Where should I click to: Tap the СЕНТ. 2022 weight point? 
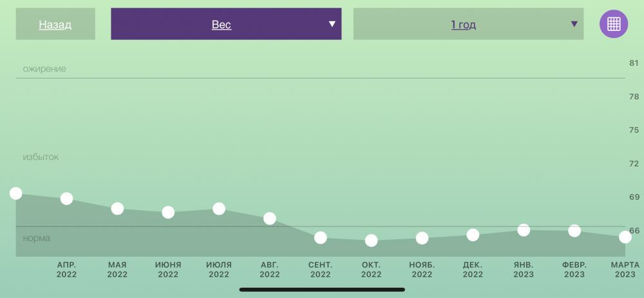320,237
